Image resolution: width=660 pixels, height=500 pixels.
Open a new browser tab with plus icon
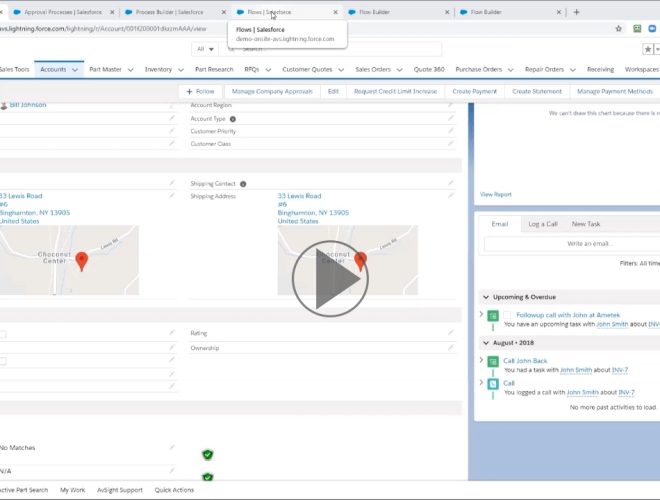(576, 12)
